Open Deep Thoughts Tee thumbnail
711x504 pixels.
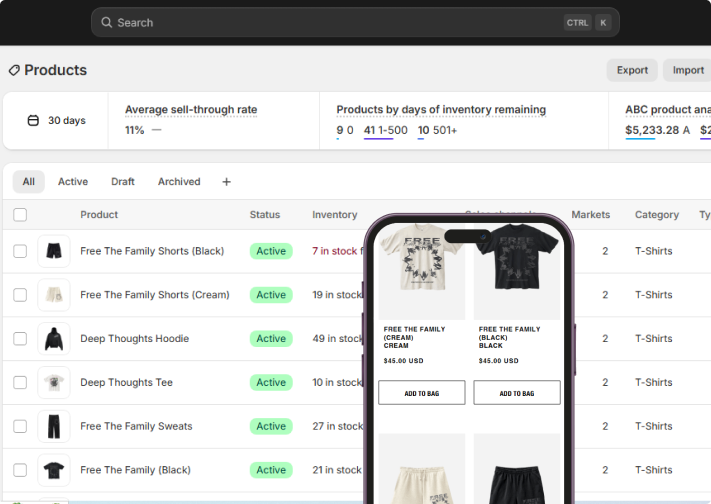[x=54, y=382]
